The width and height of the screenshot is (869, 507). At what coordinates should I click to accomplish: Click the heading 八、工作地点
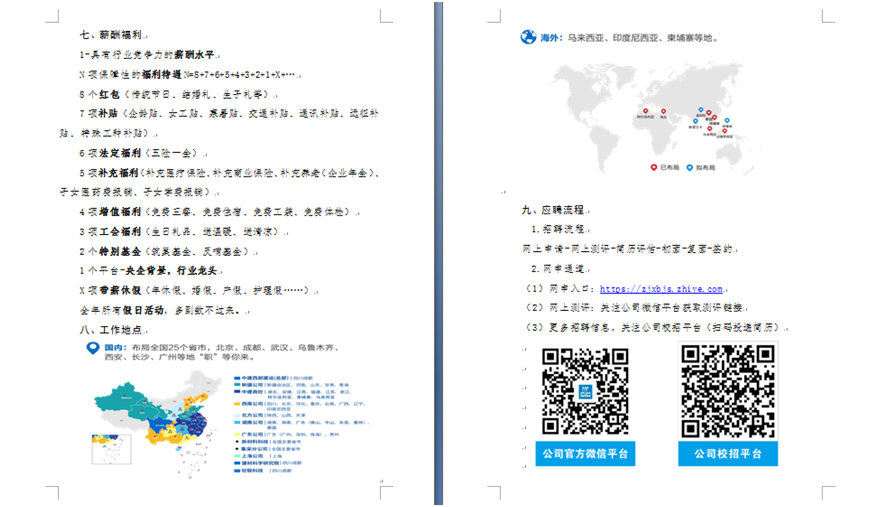pos(111,330)
